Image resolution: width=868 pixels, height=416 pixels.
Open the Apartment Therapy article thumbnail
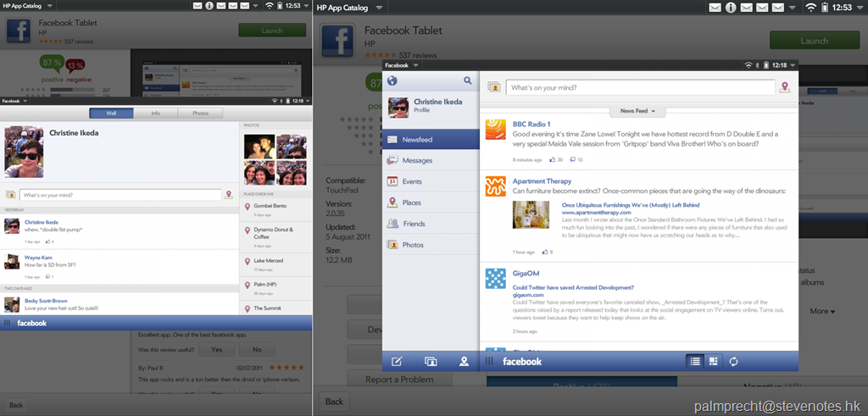click(x=531, y=214)
